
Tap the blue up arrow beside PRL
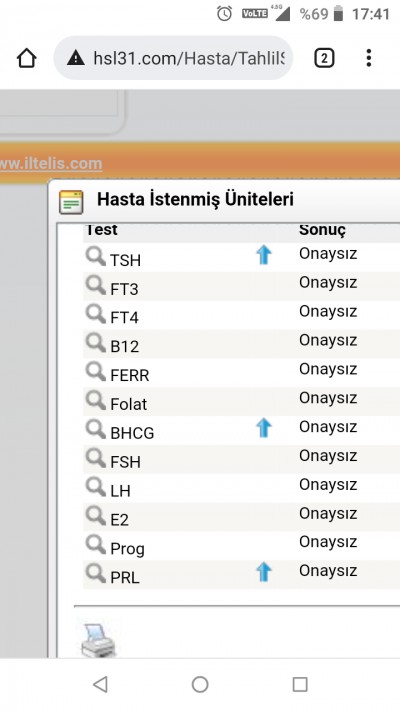[263, 572]
